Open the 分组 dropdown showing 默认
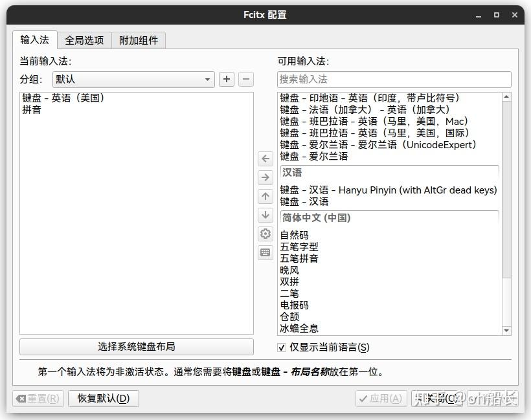531x420 pixels. tap(133, 79)
